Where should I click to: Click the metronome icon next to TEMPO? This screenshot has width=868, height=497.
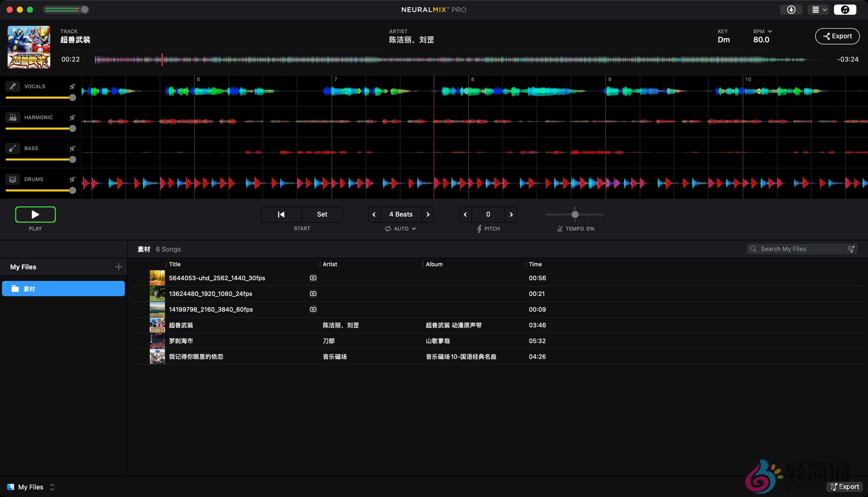560,229
